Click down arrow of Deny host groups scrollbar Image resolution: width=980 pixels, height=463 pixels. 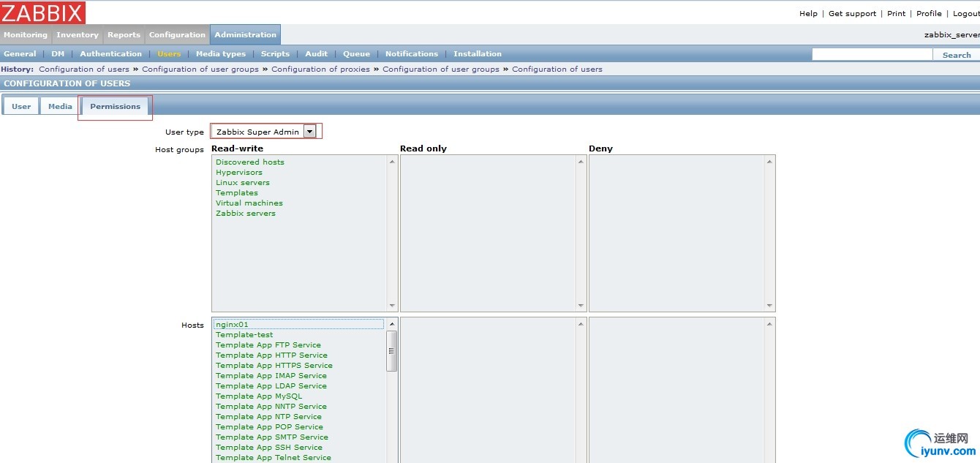(x=769, y=306)
